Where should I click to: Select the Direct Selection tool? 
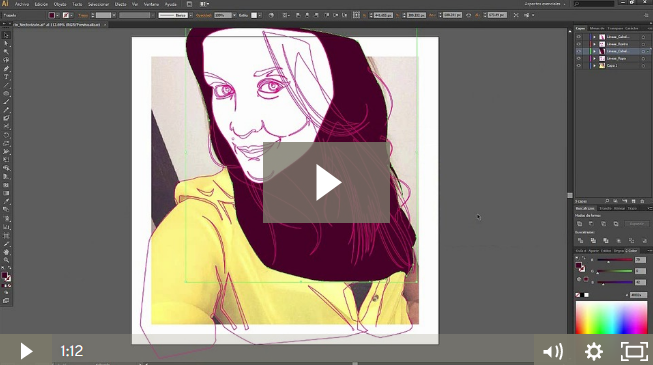tap(6, 44)
